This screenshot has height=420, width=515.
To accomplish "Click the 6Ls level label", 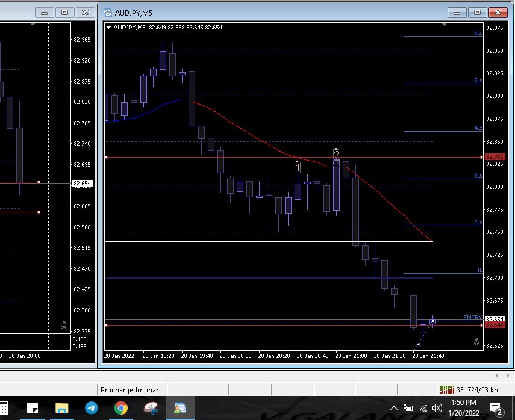I will coord(478,33).
